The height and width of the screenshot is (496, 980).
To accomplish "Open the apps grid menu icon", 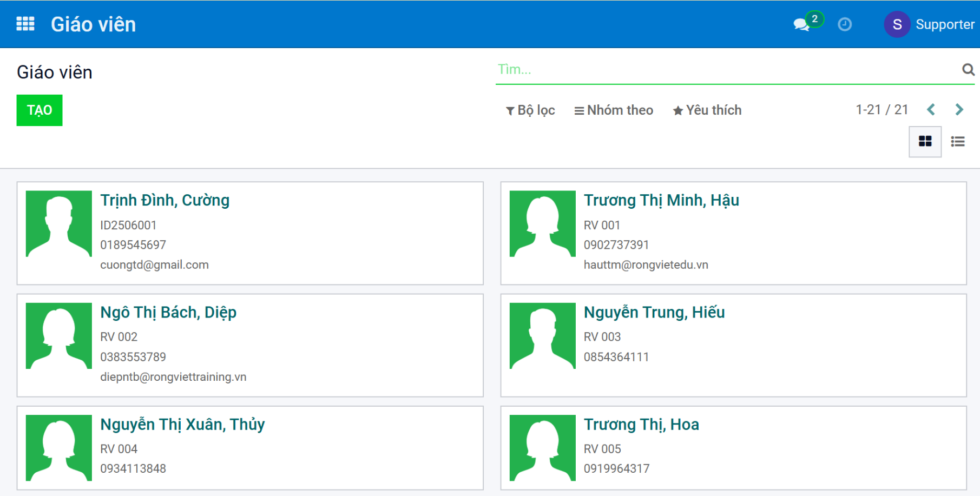I will (25, 24).
